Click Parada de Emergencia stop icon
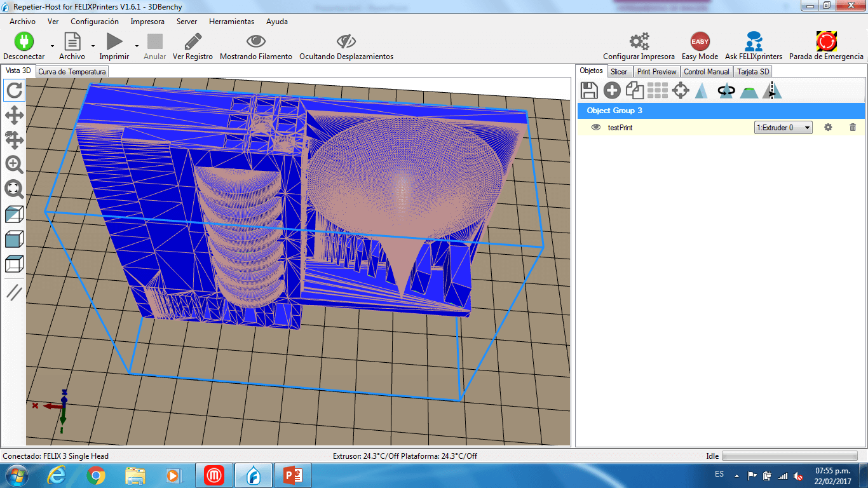 826,42
